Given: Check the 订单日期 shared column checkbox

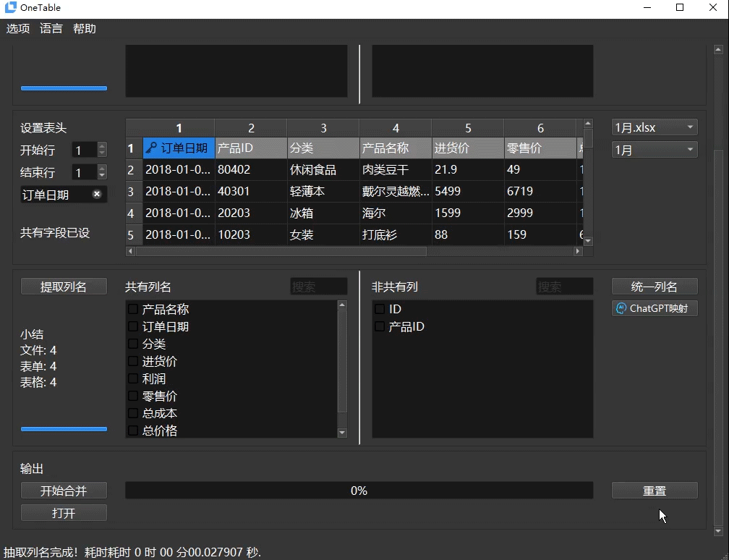Looking at the screenshot, I should pyautogui.click(x=133, y=326).
